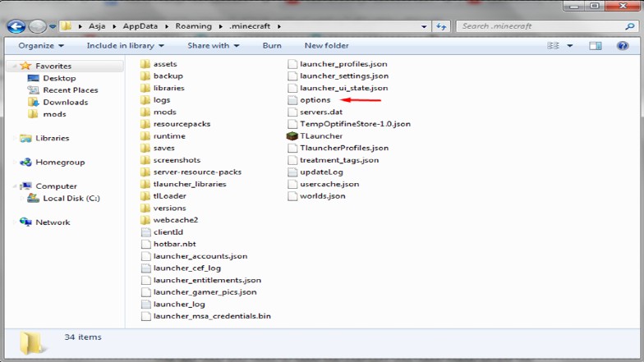Image resolution: width=644 pixels, height=362 pixels.
Task: Select the versions folder icon
Action: pyautogui.click(x=145, y=208)
